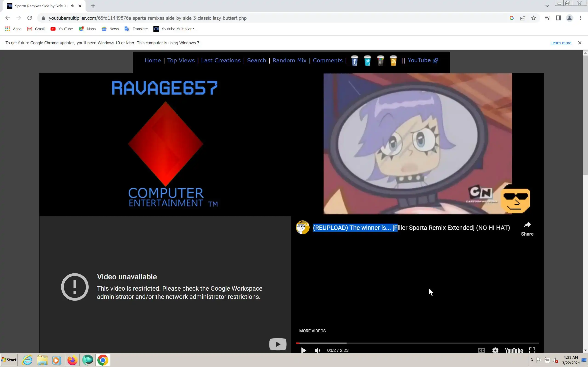Click Learn more link in update banner
588x367 pixels.
point(560,43)
